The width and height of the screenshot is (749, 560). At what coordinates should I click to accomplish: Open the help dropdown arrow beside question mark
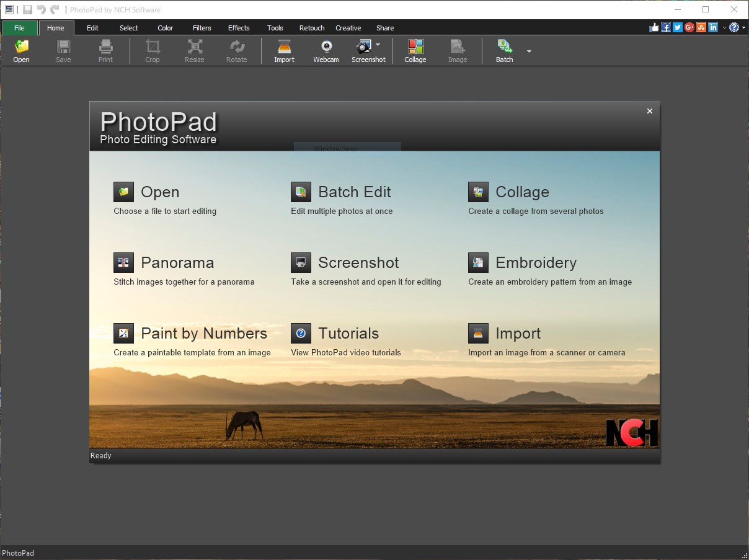tap(743, 27)
